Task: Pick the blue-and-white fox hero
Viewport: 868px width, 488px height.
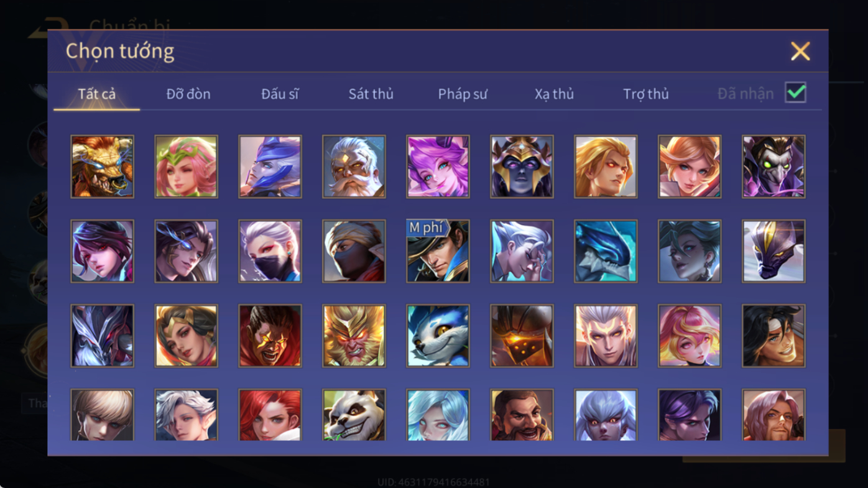Action: click(438, 336)
